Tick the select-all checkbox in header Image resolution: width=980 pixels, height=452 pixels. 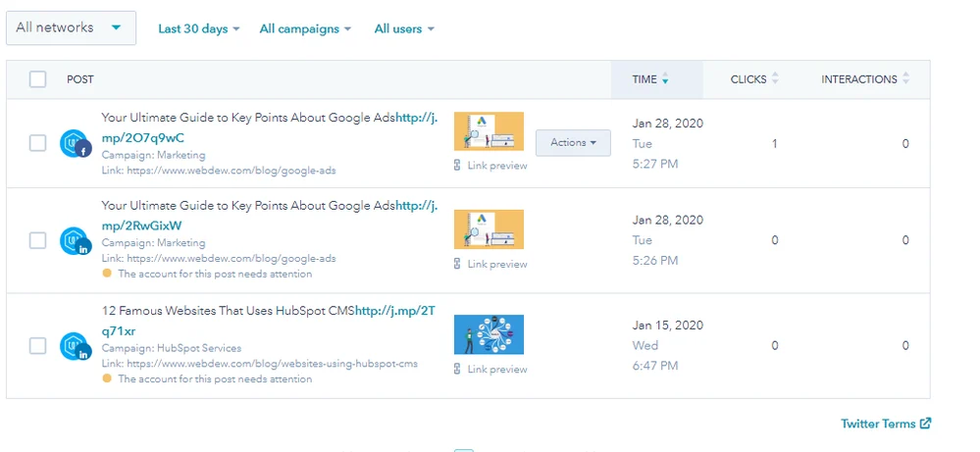click(x=37, y=79)
